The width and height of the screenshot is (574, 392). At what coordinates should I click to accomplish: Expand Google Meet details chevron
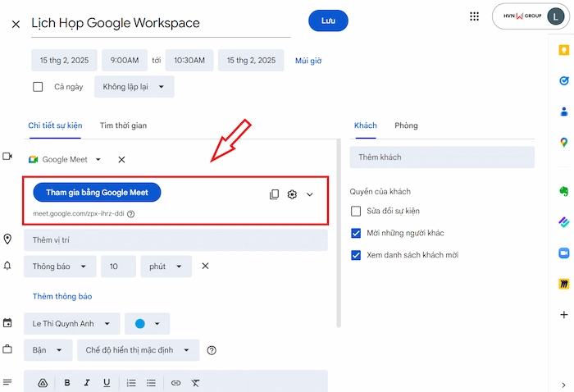coord(310,194)
